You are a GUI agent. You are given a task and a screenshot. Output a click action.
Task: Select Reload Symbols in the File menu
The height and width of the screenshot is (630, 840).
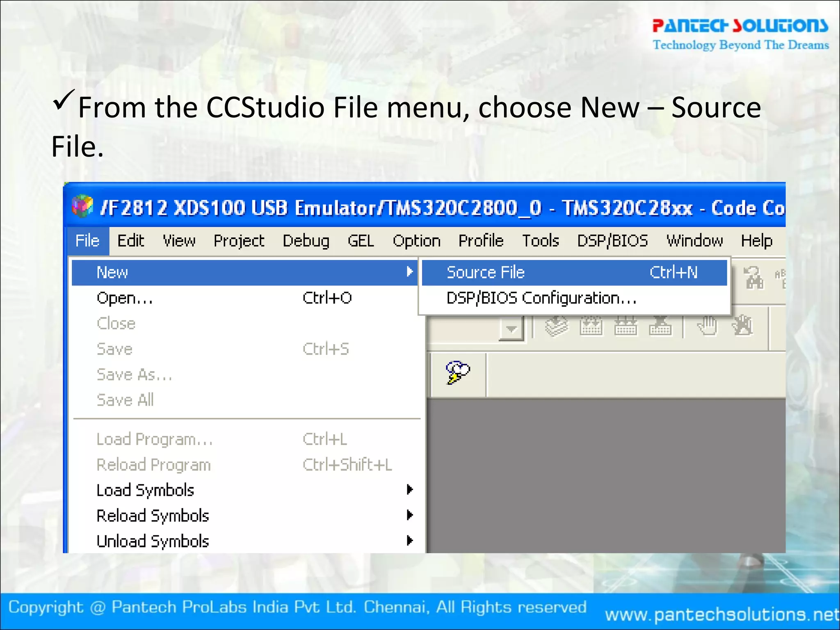pyautogui.click(x=245, y=516)
